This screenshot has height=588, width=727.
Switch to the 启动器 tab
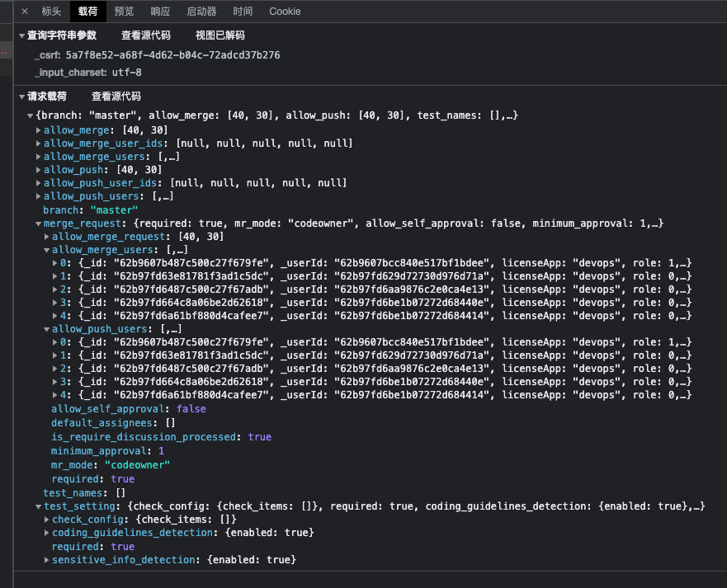coord(201,11)
